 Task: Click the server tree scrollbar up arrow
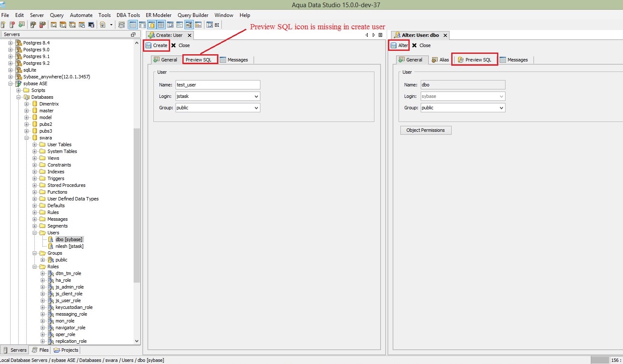coord(137,43)
